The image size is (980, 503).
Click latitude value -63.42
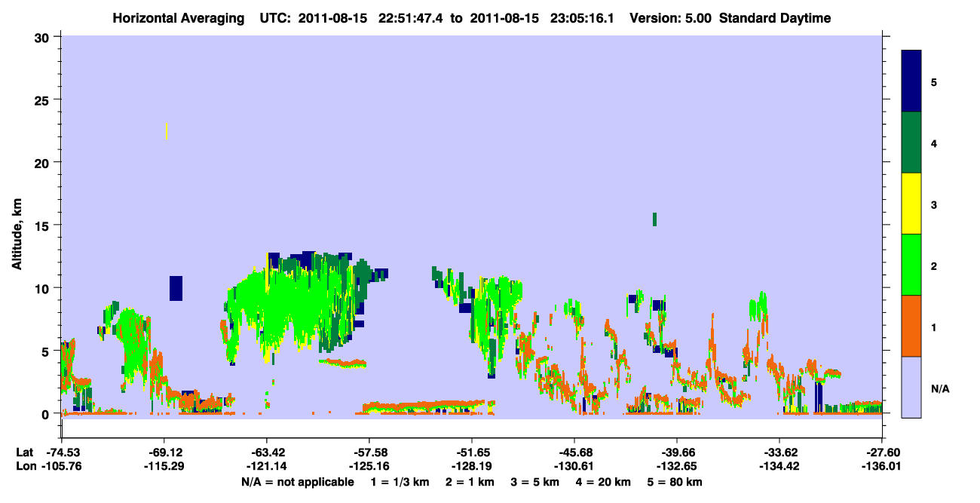267,452
